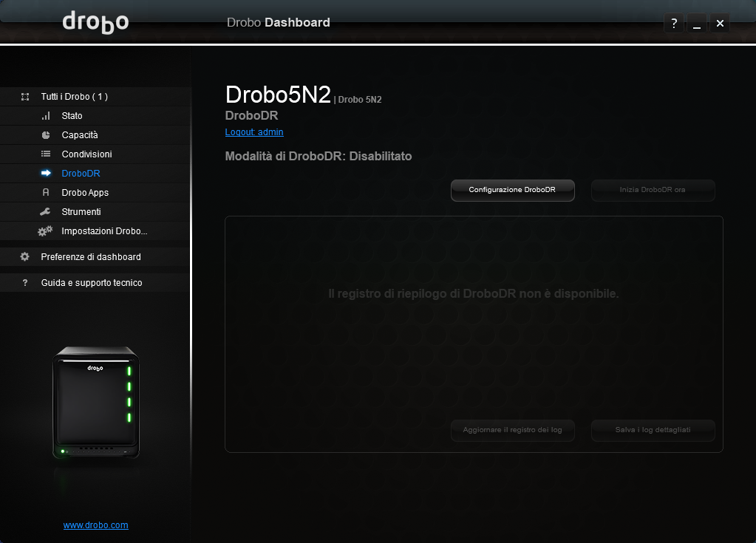Click the Capacità pie-chart icon
756x543 pixels.
click(46, 135)
